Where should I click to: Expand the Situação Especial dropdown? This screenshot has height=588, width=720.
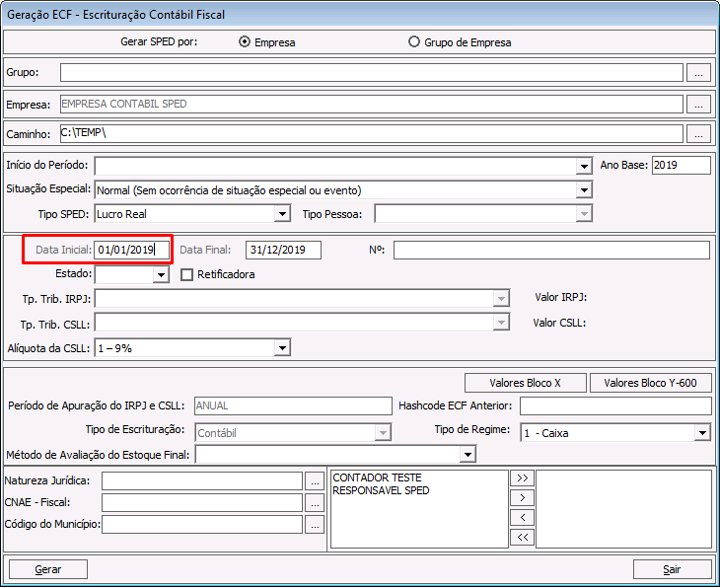(x=584, y=189)
